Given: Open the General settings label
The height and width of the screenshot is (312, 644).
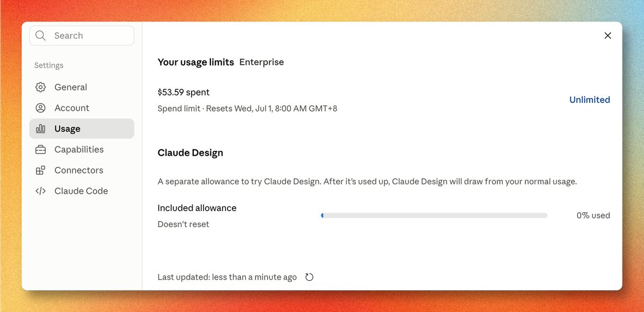Looking at the screenshot, I should [x=70, y=87].
